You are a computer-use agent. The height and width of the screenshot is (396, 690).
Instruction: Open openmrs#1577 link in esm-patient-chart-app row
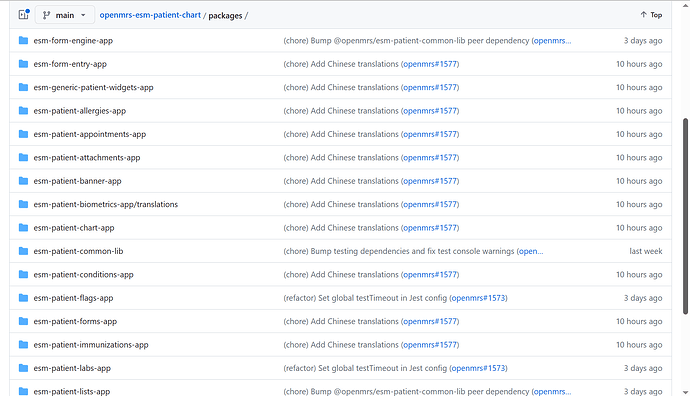[430, 227]
